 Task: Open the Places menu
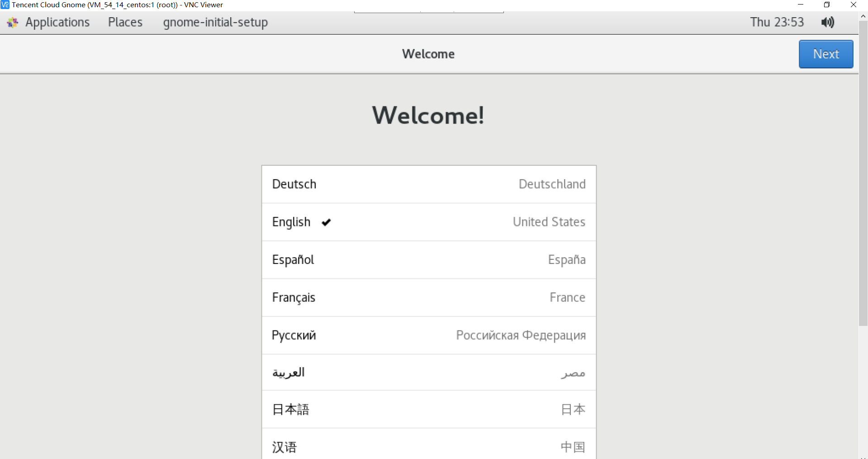point(125,22)
